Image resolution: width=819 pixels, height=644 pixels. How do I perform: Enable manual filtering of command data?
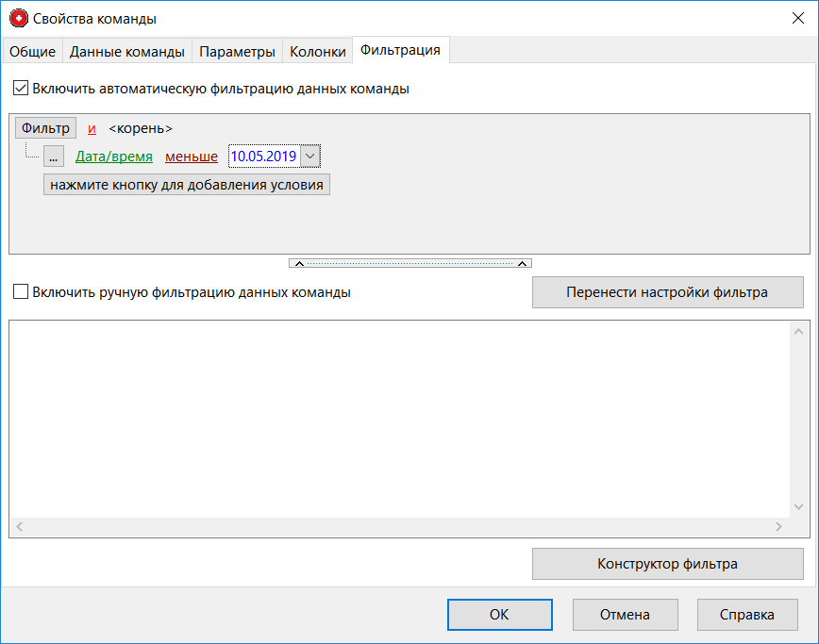21,292
